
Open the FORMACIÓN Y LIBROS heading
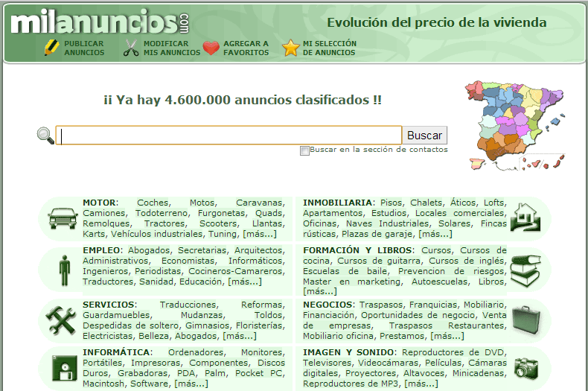pyautogui.click(x=357, y=250)
